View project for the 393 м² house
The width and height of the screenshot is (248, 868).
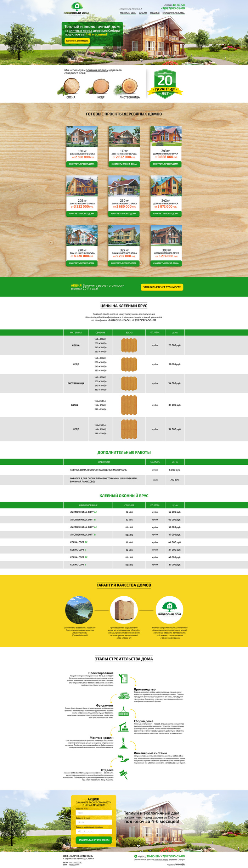point(166,263)
